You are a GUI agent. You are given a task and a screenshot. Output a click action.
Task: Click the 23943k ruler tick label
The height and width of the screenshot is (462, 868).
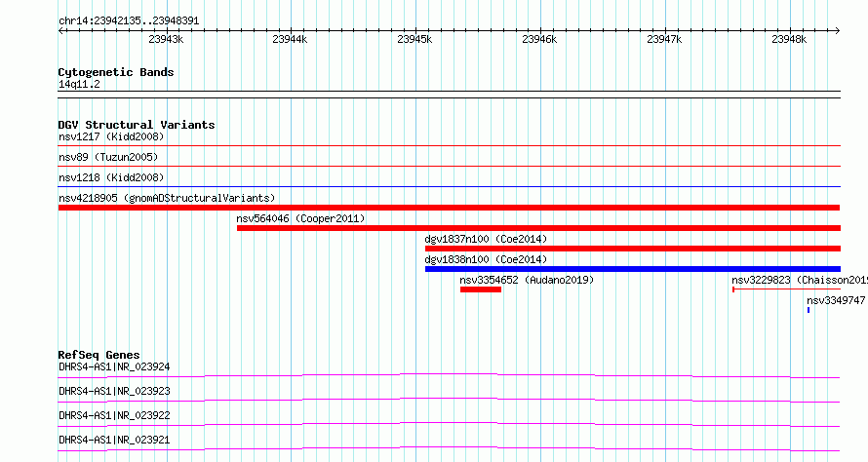click(x=166, y=39)
